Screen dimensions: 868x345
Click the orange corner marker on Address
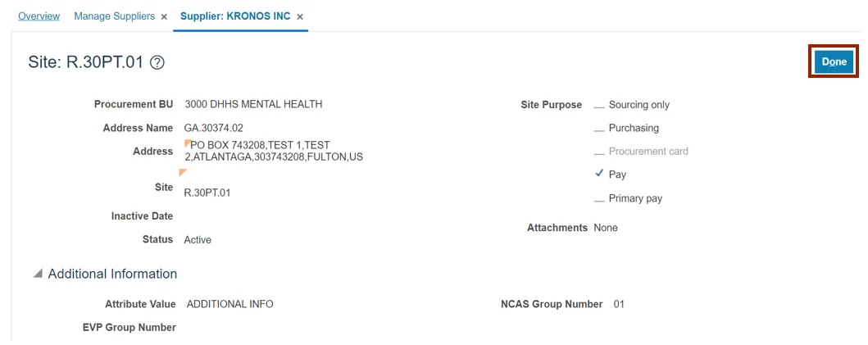(x=188, y=143)
